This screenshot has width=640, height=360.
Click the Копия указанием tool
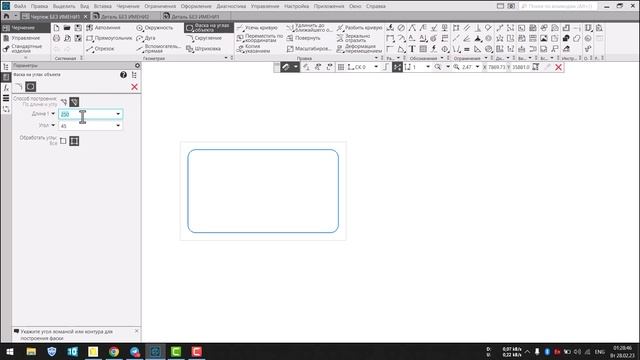tap(253, 49)
